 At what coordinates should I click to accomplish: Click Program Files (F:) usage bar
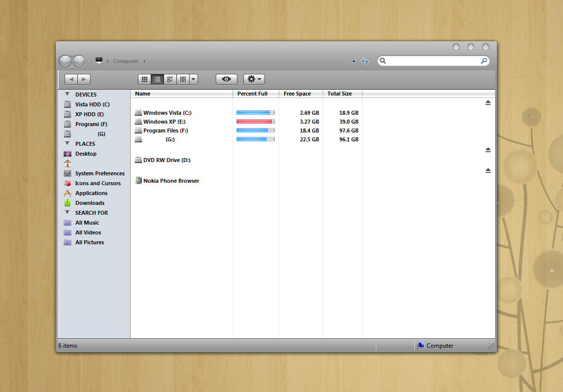click(255, 131)
